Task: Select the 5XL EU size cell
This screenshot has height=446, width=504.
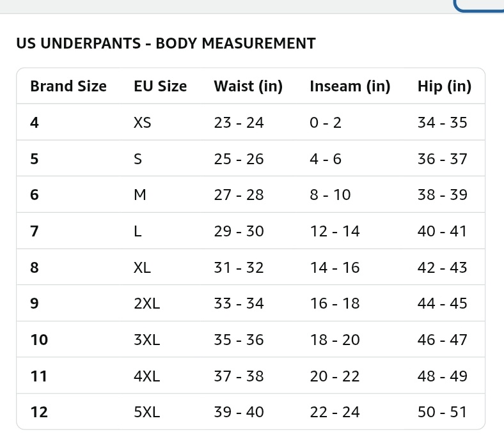Action: click(147, 412)
